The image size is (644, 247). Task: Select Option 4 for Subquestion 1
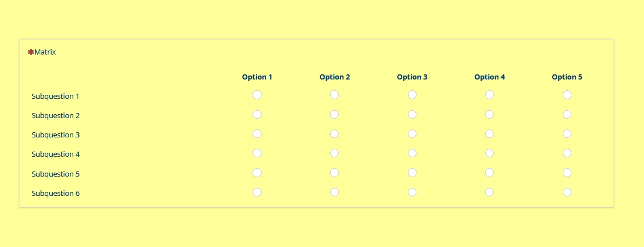(489, 95)
